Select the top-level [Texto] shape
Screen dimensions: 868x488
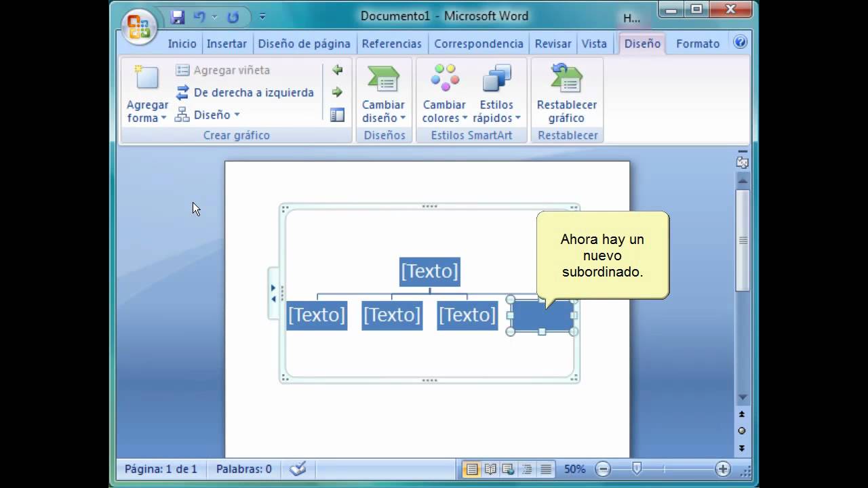click(430, 272)
